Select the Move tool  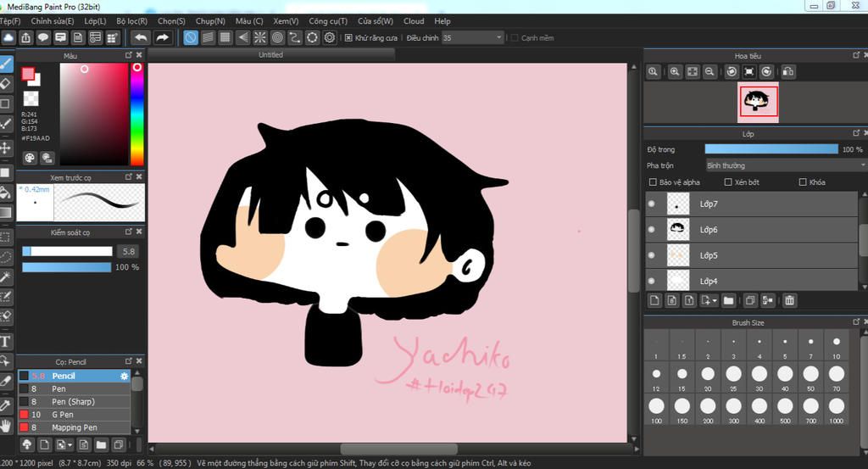6,148
